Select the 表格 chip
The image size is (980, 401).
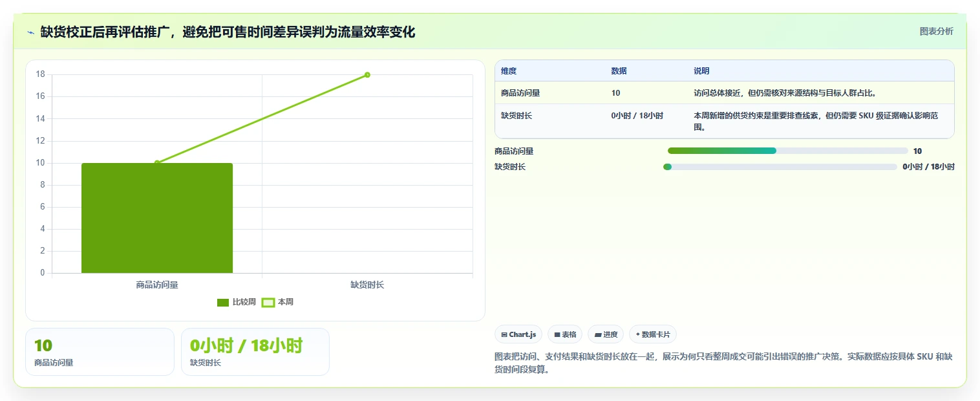[x=565, y=334]
